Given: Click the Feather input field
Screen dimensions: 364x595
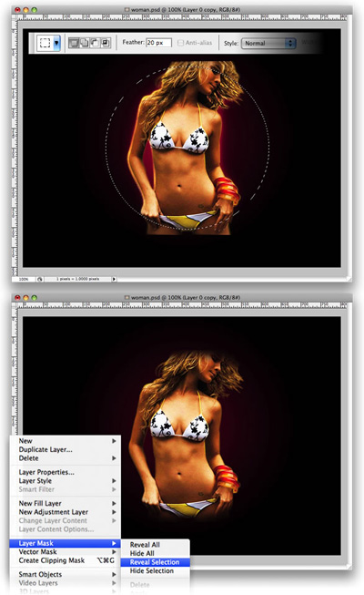Looking at the screenshot, I should tap(159, 43).
